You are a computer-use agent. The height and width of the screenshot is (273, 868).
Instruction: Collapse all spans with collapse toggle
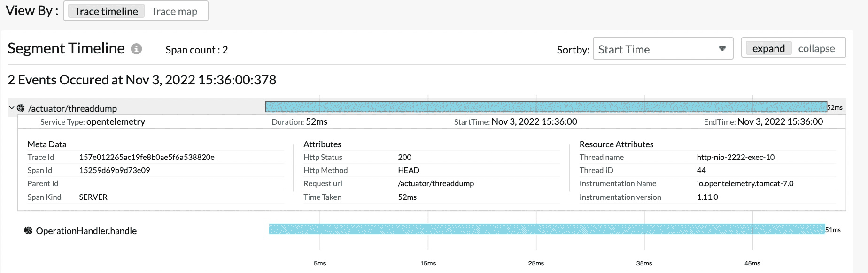click(x=816, y=48)
